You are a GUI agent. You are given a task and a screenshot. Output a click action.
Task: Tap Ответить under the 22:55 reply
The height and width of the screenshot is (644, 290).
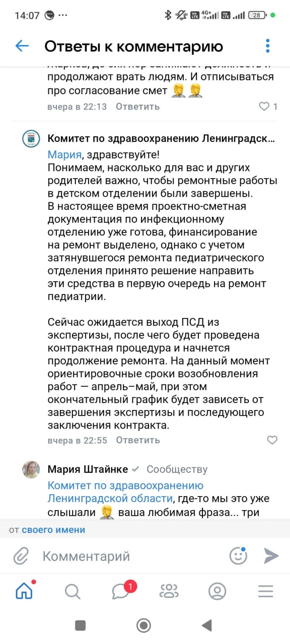click(138, 440)
